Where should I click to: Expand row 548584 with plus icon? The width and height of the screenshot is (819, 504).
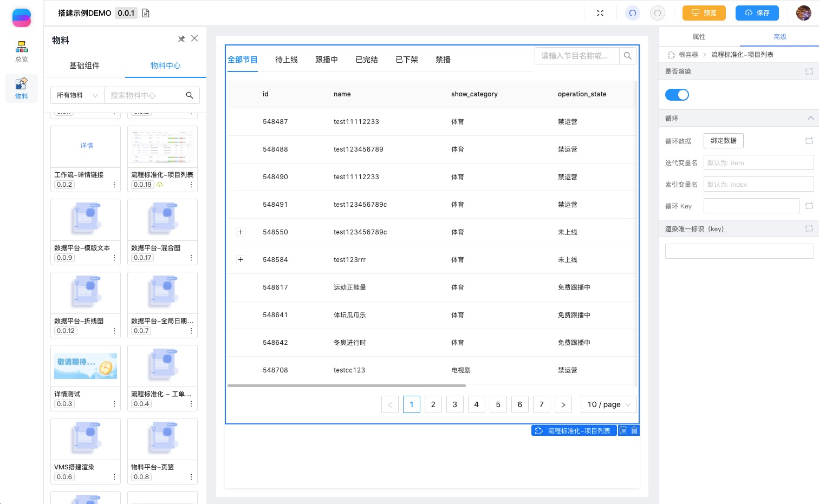point(241,260)
